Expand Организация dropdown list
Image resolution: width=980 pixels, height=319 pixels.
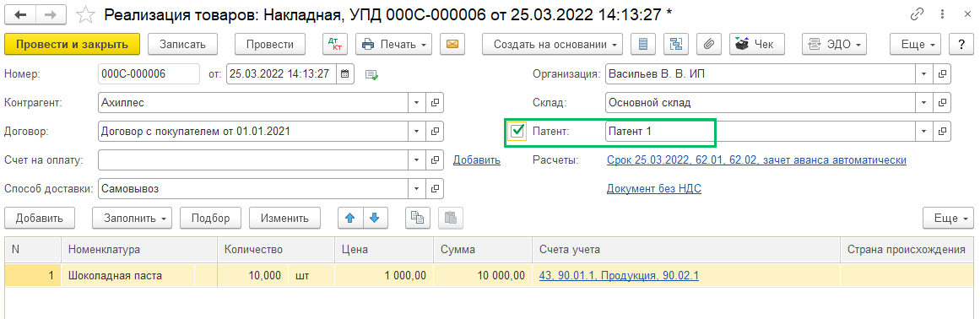923,73
